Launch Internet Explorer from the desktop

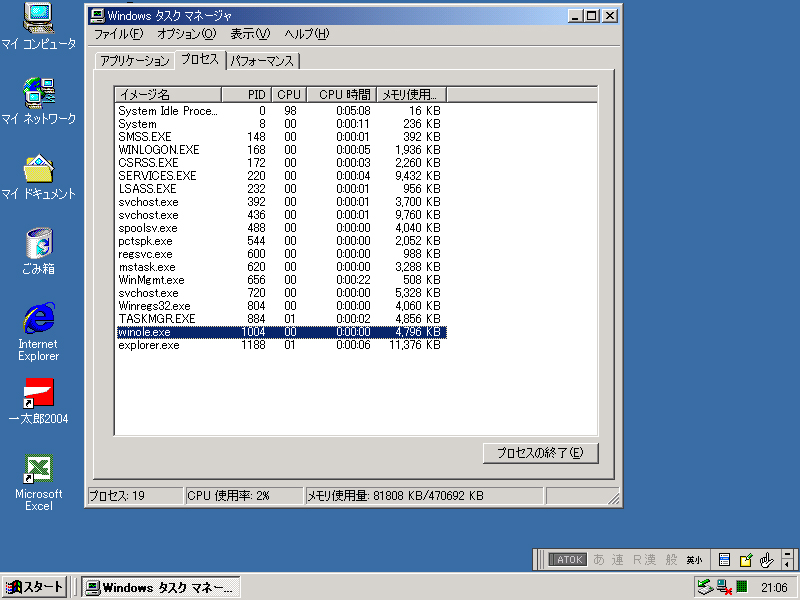pyautogui.click(x=38, y=319)
